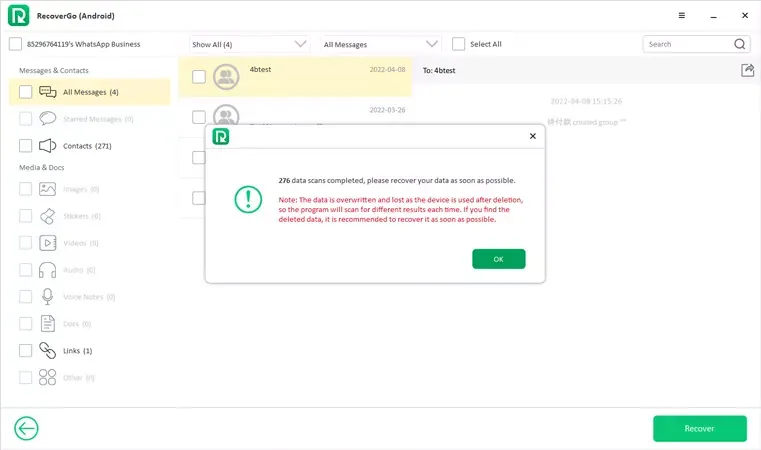Image resolution: width=761 pixels, height=450 pixels.
Task: Click the Media & Docs section heading
Action: click(41, 167)
